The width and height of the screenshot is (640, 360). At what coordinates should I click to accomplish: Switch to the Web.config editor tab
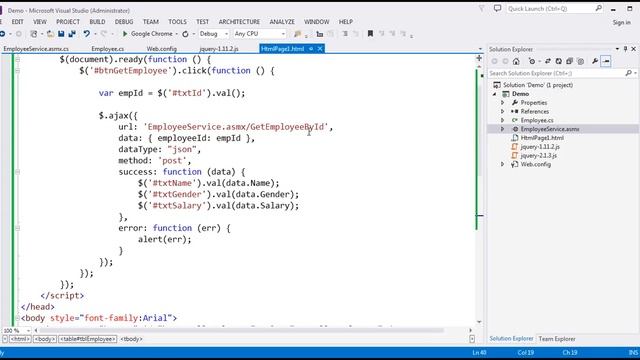162,49
